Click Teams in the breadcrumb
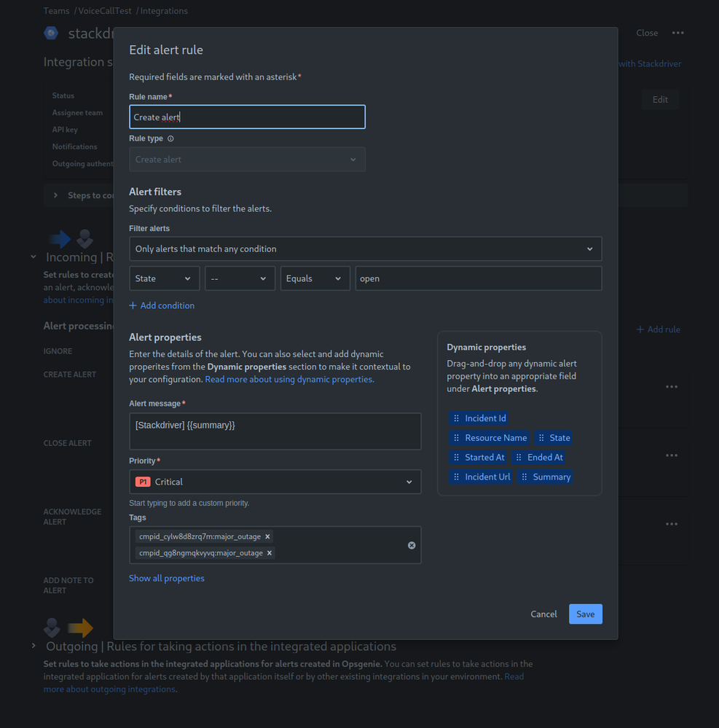719x728 pixels. pos(56,11)
